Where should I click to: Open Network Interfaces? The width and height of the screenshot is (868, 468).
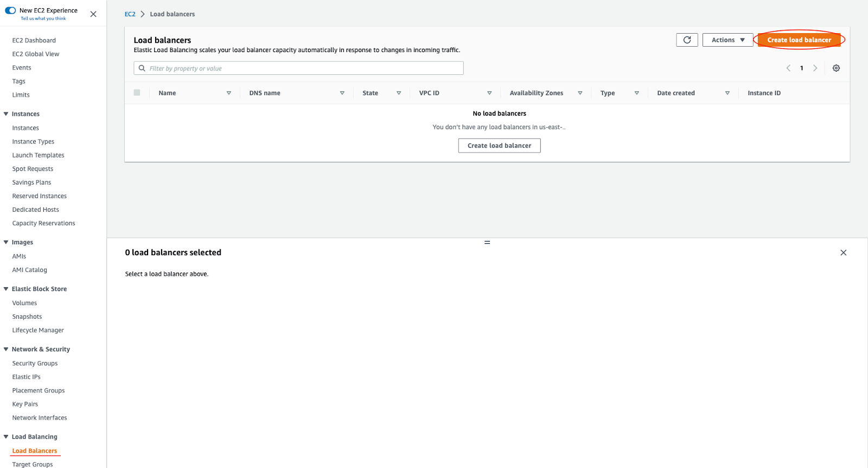point(40,418)
